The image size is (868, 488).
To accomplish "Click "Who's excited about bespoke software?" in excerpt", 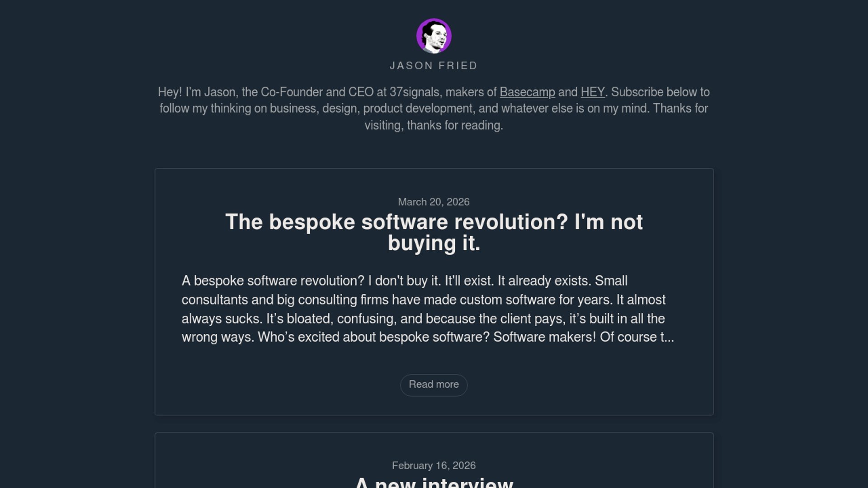I will tap(373, 338).
